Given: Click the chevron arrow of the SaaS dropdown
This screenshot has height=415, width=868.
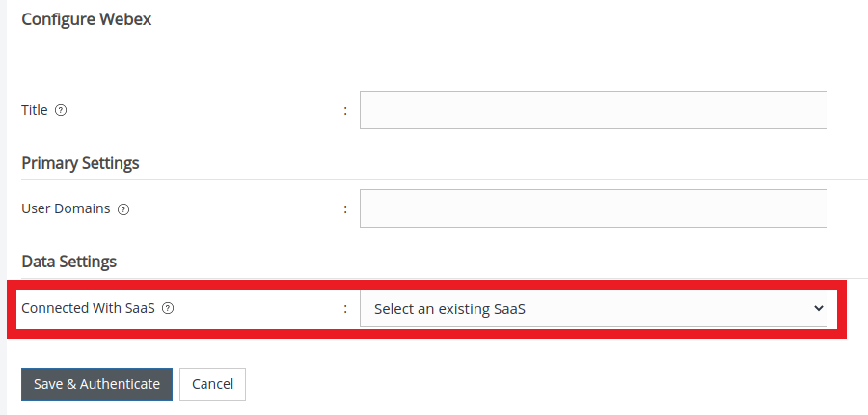Looking at the screenshot, I should tap(819, 309).
